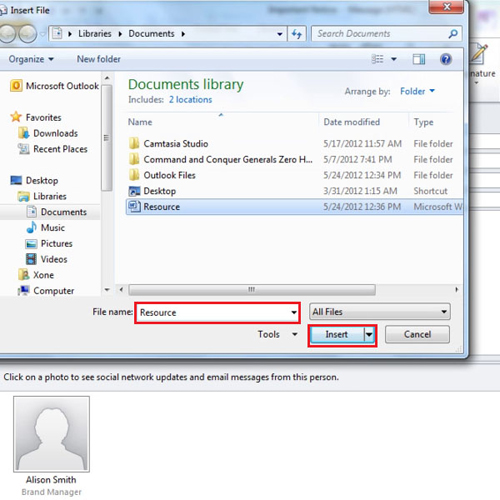
Task: Close the Insert File dialog
Action: pyautogui.click(x=446, y=7)
